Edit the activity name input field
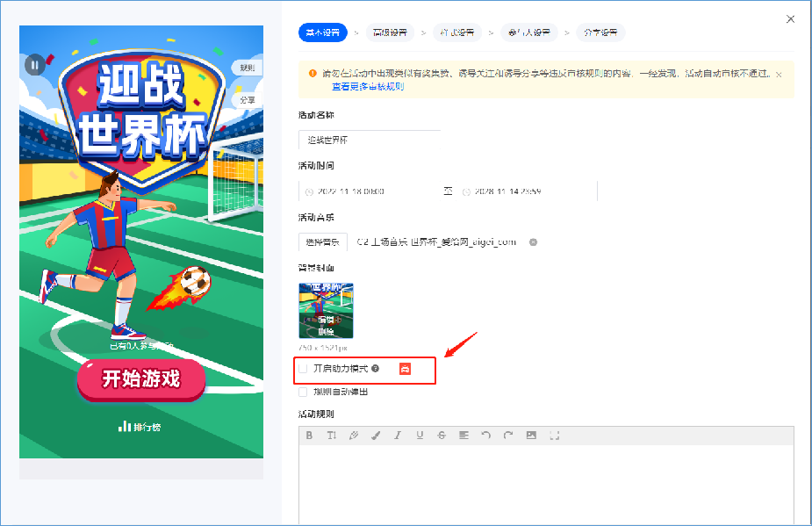The width and height of the screenshot is (812, 526). click(x=370, y=140)
